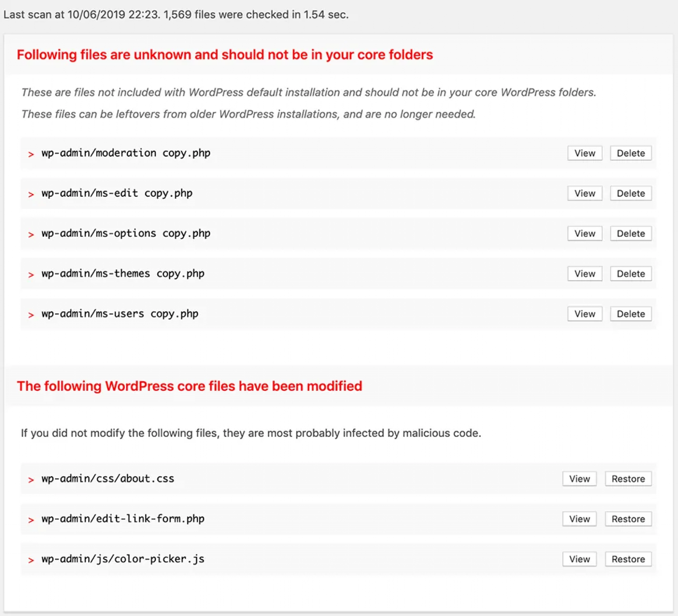View the moderation copy.php file
The image size is (678, 616).
click(x=585, y=153)
